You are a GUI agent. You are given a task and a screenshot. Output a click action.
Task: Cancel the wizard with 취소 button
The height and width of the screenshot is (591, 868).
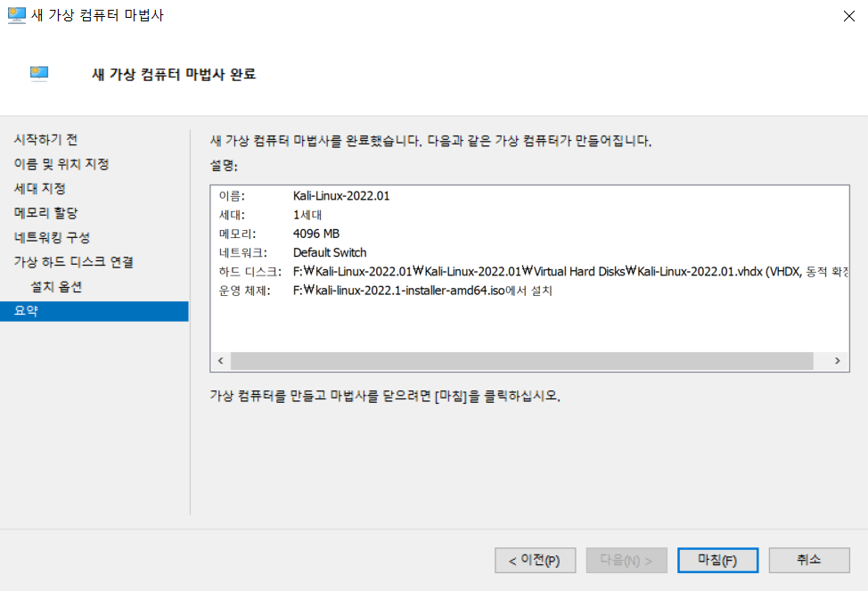(x=809, y=561)
